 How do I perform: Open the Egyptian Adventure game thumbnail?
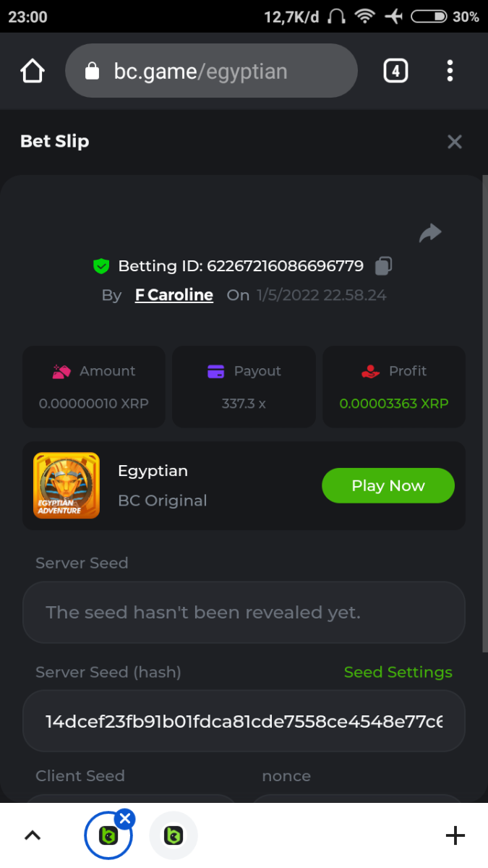point(67,485)
